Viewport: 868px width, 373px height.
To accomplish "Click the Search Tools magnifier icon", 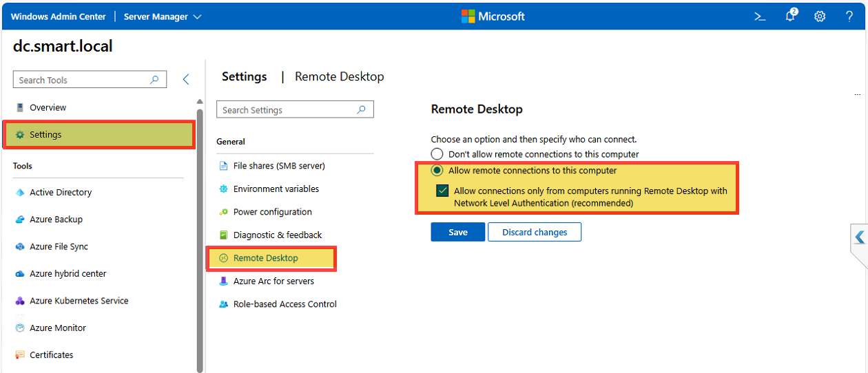I will click(x=155, y=80).
